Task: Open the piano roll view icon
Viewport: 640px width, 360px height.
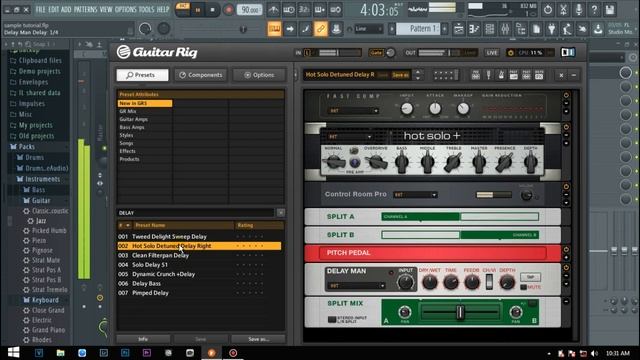Action: 474,29
